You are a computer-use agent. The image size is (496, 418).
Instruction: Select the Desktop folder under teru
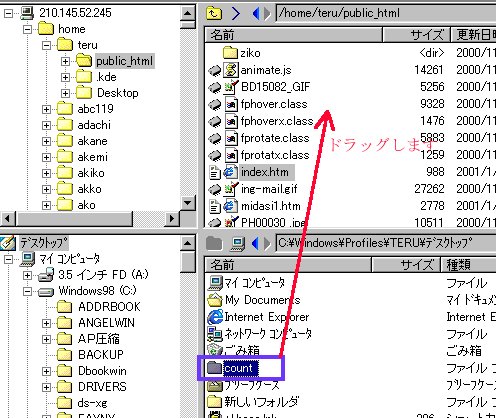point(117,93)
